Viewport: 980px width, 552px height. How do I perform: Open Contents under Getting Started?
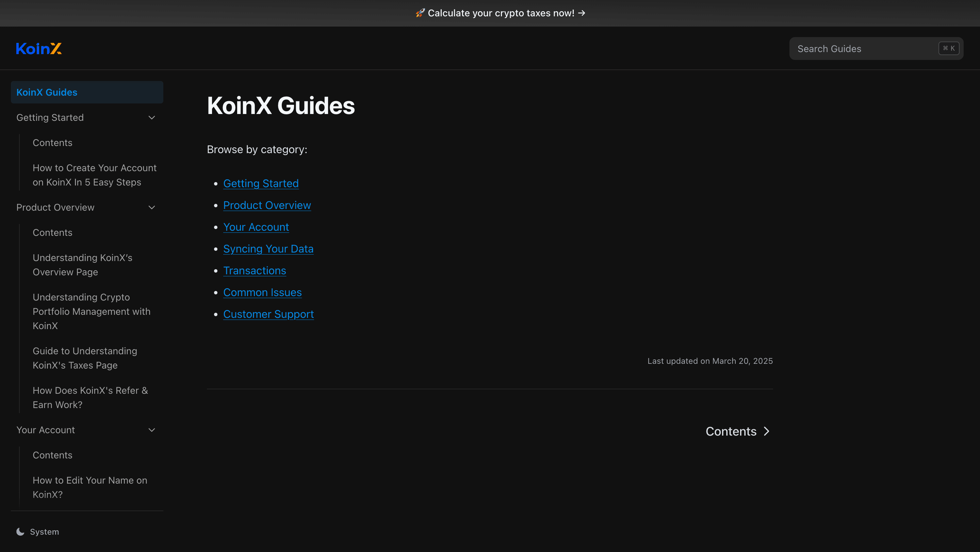[52, 143]
